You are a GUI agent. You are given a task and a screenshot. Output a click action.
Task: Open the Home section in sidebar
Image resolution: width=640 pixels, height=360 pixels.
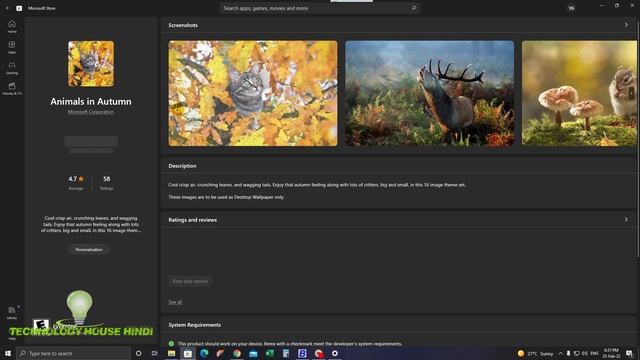(12, 26)
